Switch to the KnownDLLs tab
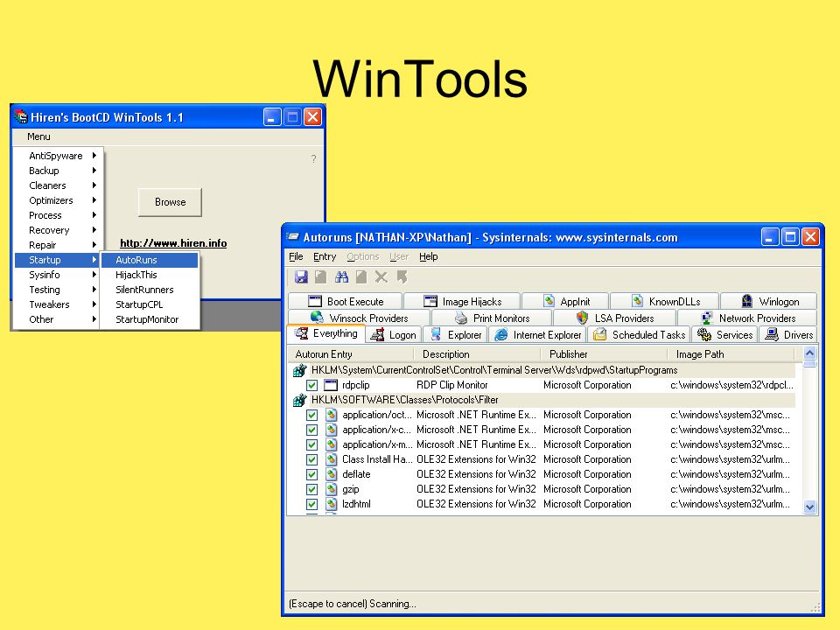Image resolution: width=840 pixels, height=630 pixels. coord(665,301)
